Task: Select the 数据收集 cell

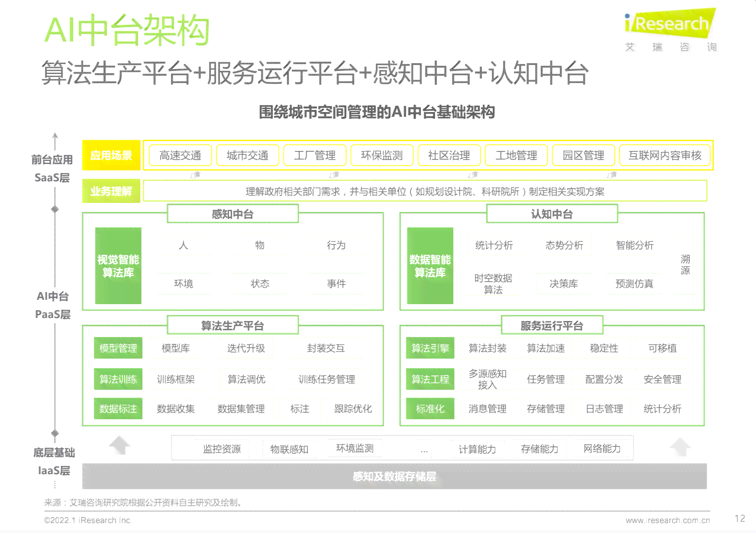Action: [x=176, y=409]
